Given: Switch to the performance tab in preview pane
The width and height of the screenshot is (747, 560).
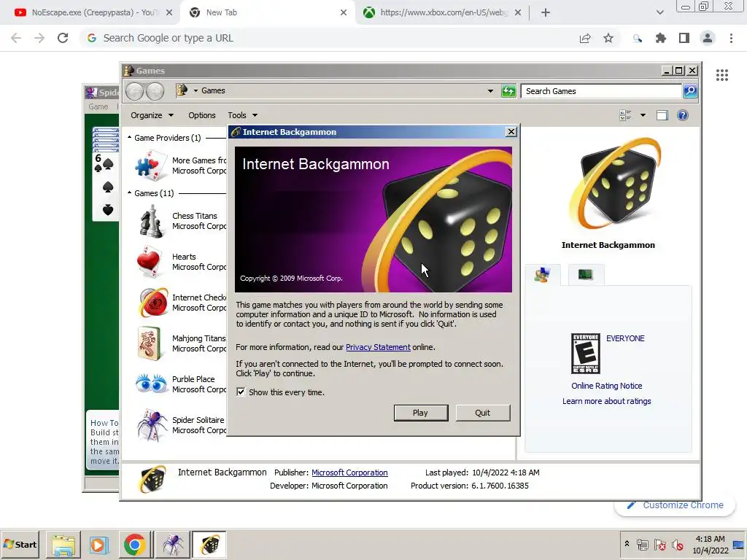Looking at the screenshot, I should (x=586, y=275).
